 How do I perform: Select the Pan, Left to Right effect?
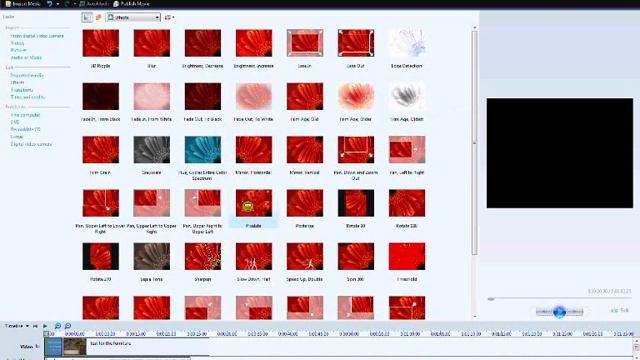[407, 150]
